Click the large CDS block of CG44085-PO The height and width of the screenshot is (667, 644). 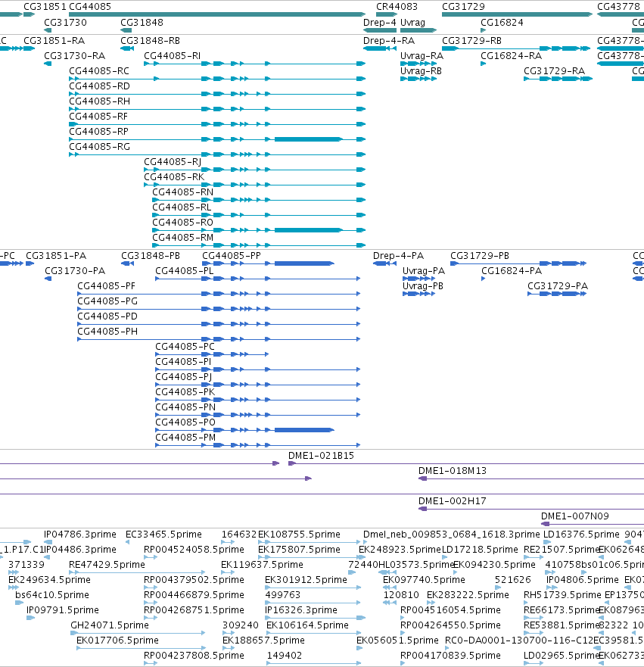(303, 430)
